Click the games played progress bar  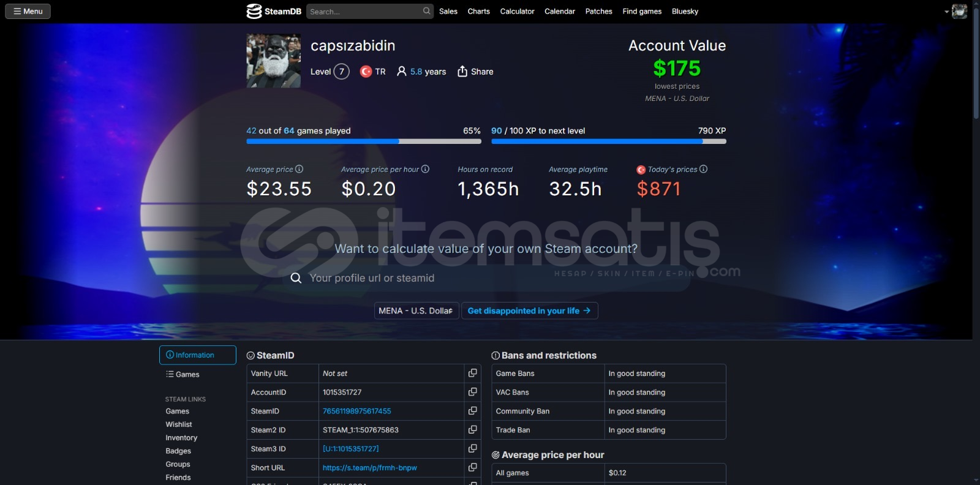tap(364, 141)
